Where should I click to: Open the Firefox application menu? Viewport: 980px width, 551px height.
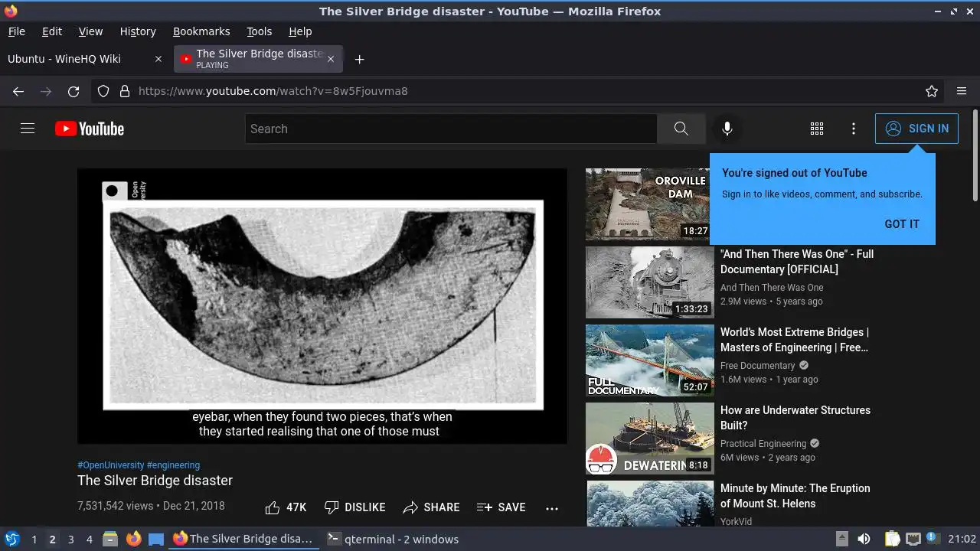pyautogui.click(x=962, y=91)
